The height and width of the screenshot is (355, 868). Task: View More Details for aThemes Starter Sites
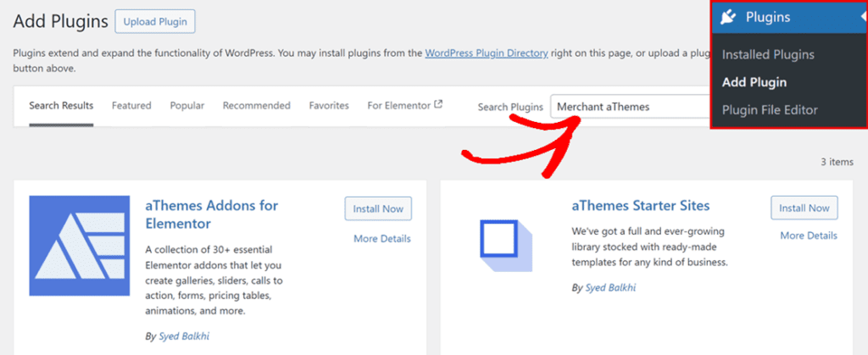tap(808, 236)
